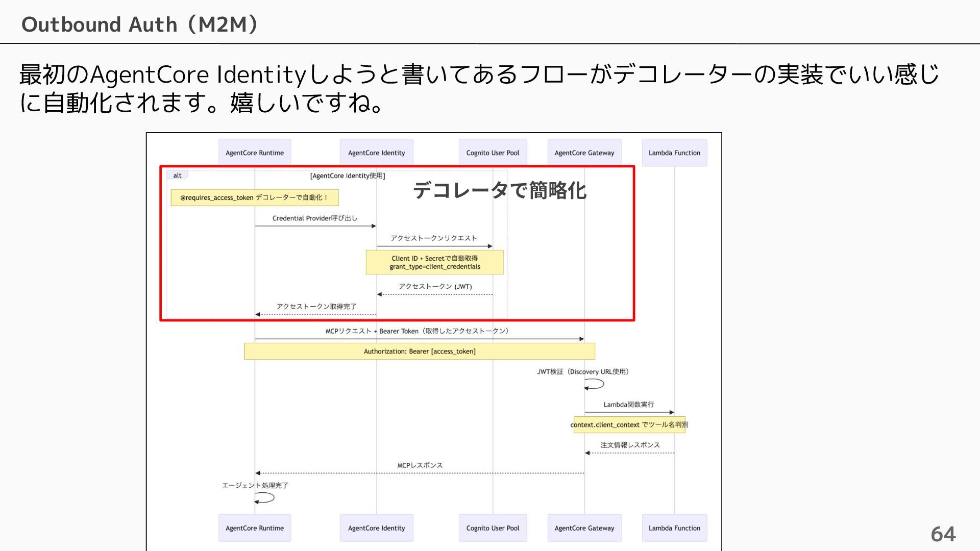
Task: Click the alt fragment label
Action: [x=177, y=176]
